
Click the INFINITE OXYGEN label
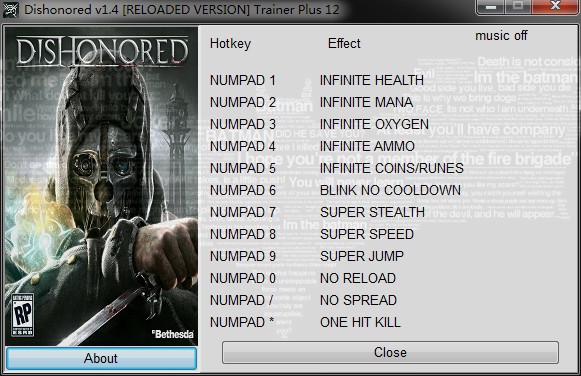click(374, 124)
